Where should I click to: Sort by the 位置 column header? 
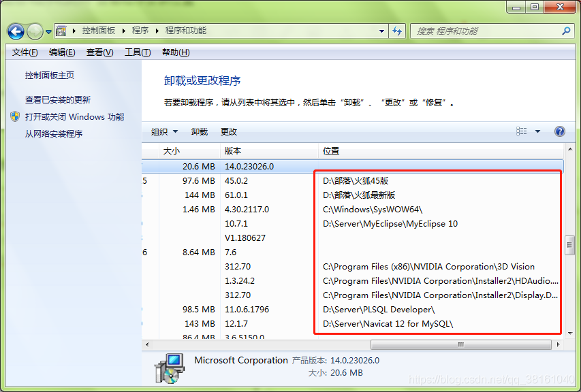click(x=441, y=151)
